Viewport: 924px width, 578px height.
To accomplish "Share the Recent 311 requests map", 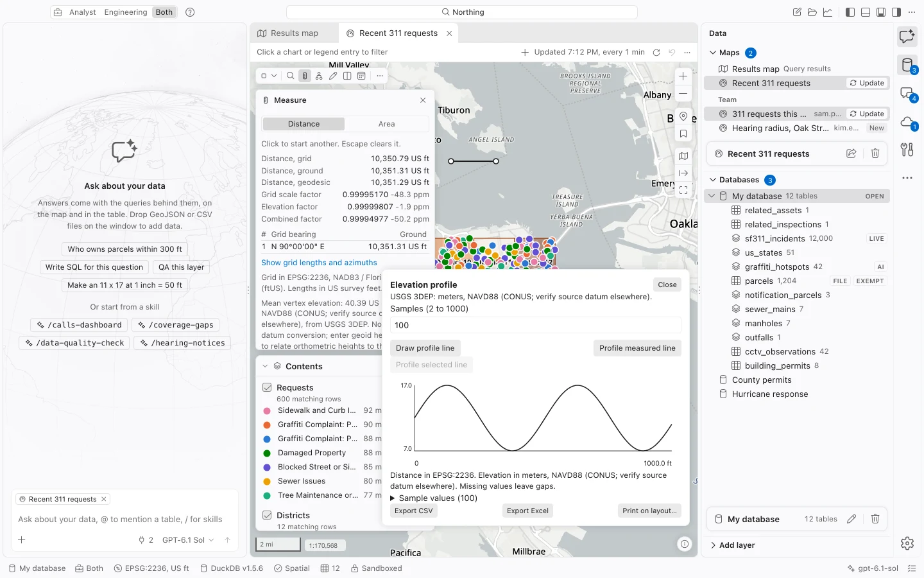I will click(x=851, y=153).
